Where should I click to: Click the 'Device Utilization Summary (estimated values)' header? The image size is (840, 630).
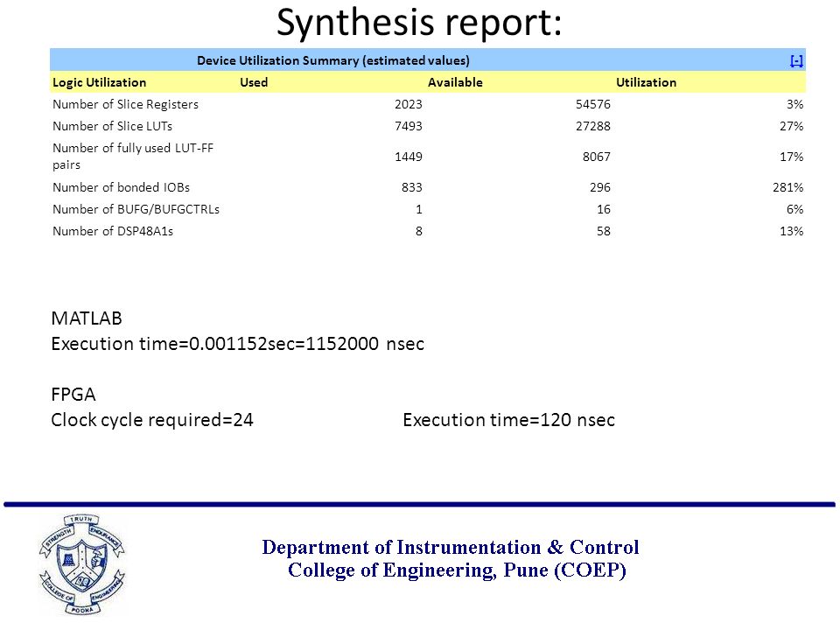[x=333, y=60]
